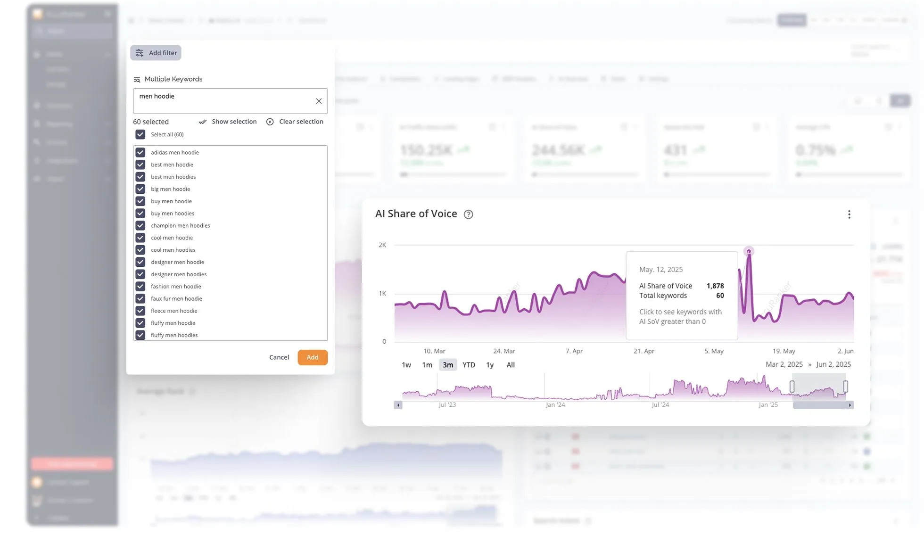Screen dimensions: 924x560
Task: Open AI Share of Voice three-dot menu
Action: click(849, 214)
